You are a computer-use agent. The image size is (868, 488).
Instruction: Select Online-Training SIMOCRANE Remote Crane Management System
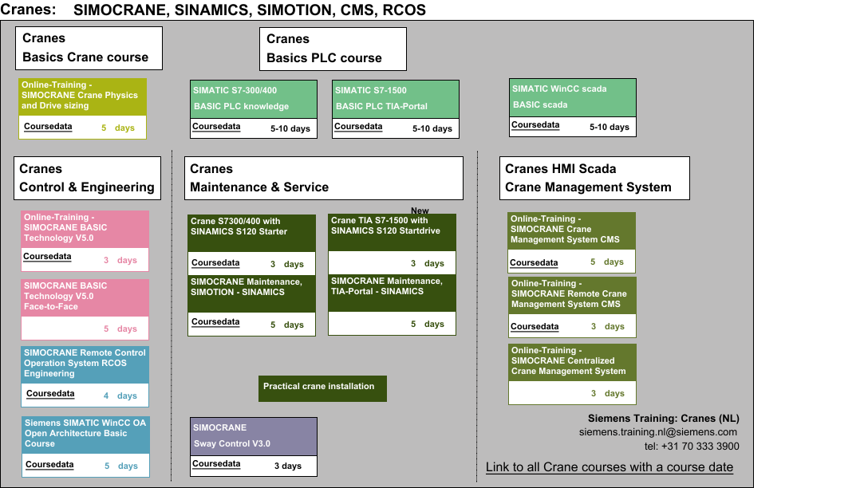tap(572, 293)
